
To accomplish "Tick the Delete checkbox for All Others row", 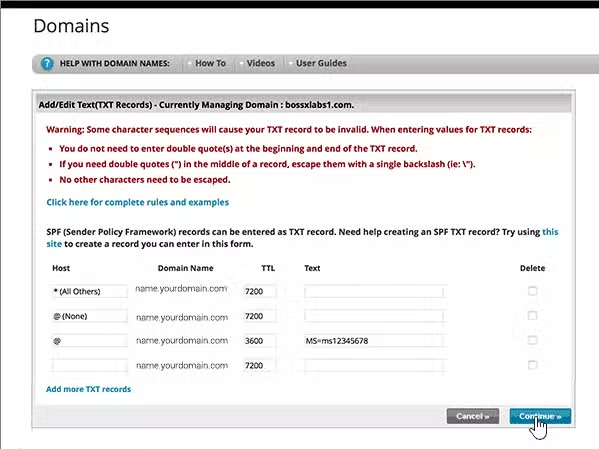I will coord(533,291).
